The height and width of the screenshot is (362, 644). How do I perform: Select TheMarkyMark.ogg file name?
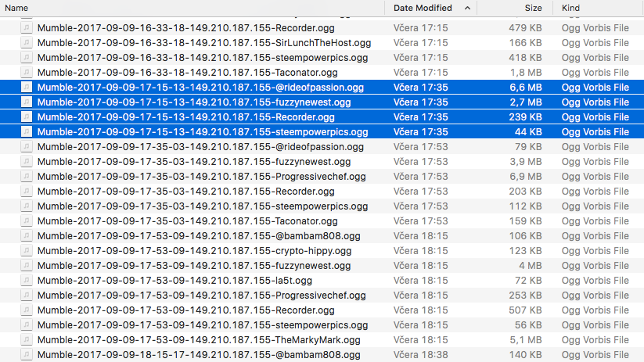(x=199, y=340)
